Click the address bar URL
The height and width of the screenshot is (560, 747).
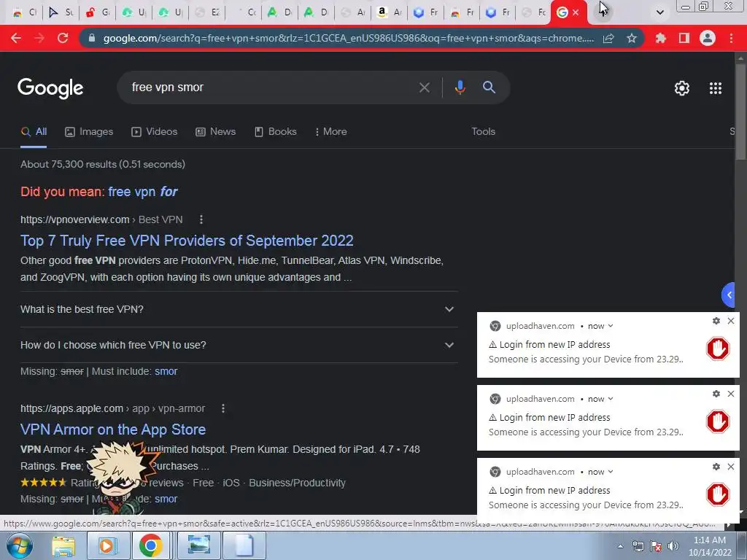349,38
